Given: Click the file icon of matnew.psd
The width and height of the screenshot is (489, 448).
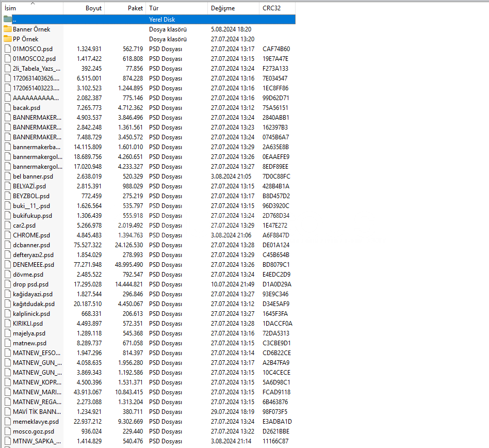Looking at the screenshot, I should tap(8, 343).
